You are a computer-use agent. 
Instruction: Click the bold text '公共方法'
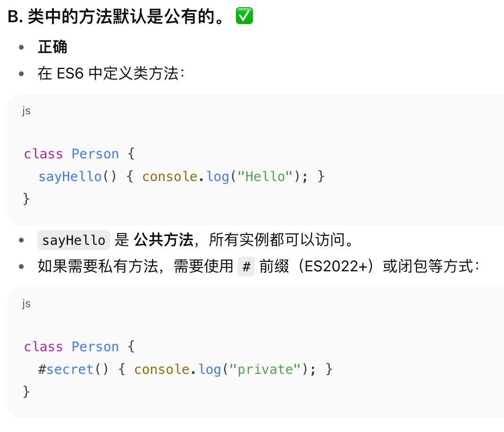coord(164,240)
